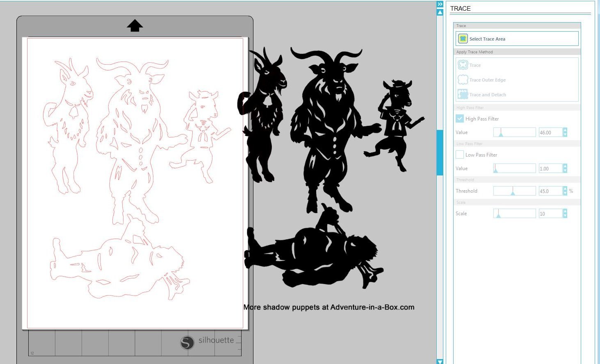Click the blue vertical scrollbar thumb
This screenshot has height=364, width=600.
[x=440, y=152]
